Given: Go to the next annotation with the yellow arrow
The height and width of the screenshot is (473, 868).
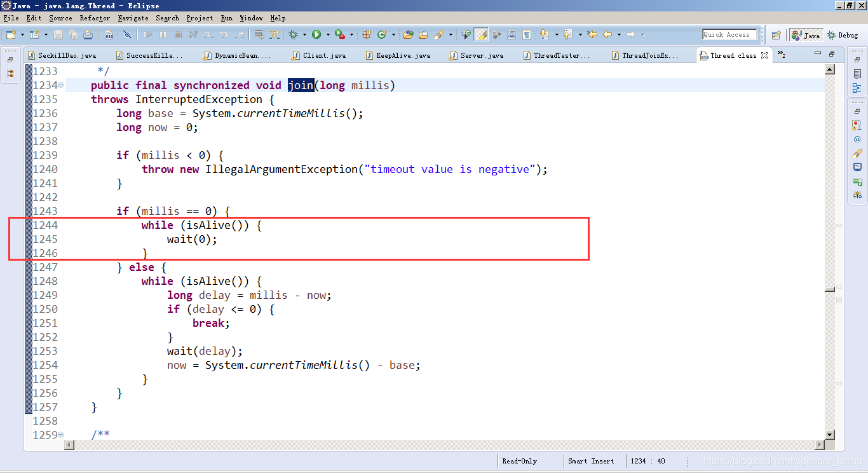Looking at the screenshot, I should tap(545, 35).
